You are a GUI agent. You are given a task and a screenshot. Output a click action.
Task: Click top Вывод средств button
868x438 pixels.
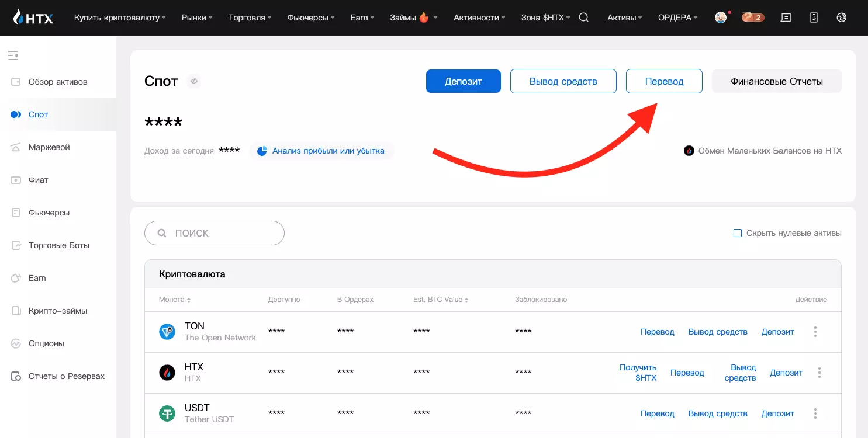point(563,81)
